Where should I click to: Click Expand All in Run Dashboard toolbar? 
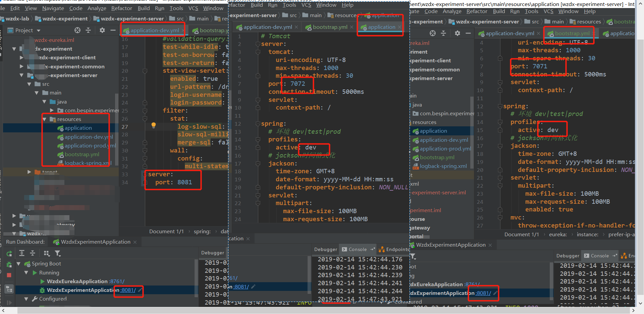click(x=22, y=253)
